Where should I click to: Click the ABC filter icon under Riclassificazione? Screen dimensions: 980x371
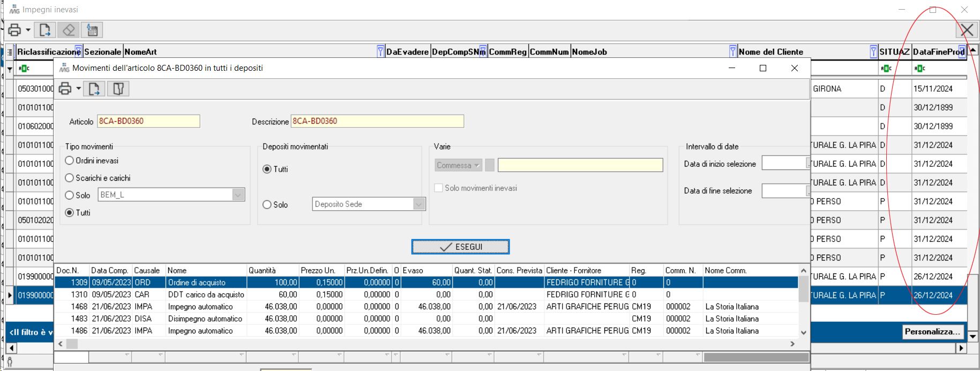tap(24, 69)
